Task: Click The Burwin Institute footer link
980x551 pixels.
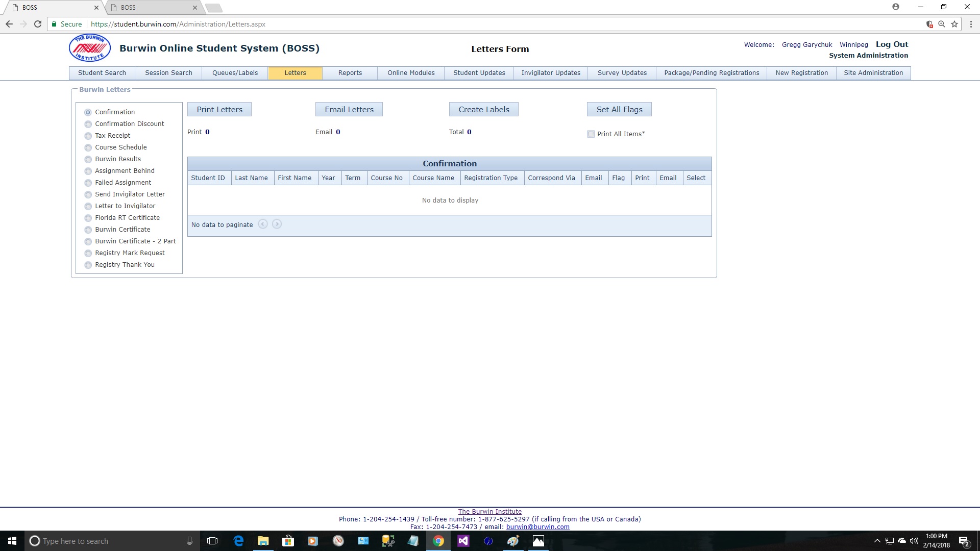Action: [x=490, y=511]
